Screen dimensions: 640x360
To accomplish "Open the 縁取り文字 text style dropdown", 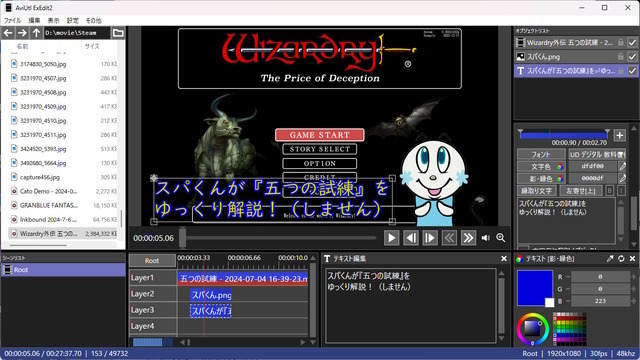I will (x=537, y=191).
